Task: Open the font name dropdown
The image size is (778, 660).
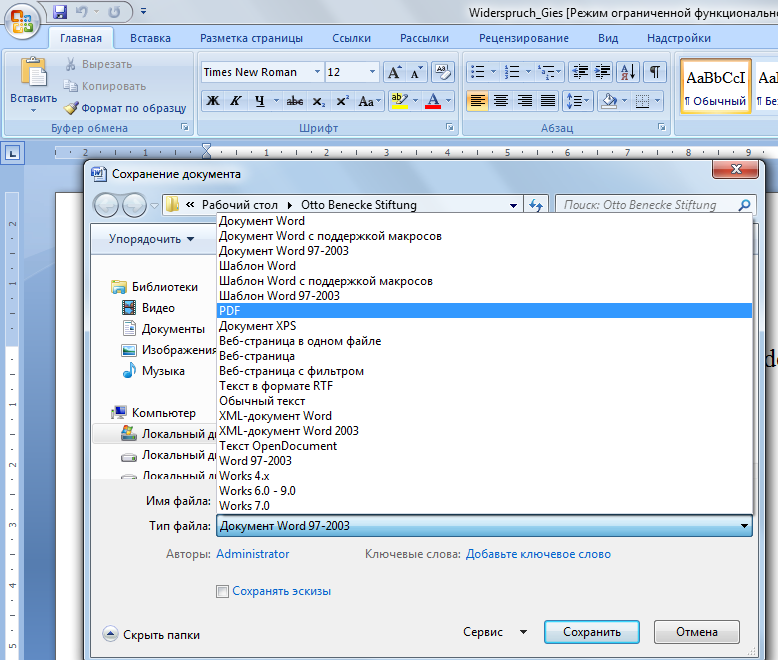Action: click(317, 72)
